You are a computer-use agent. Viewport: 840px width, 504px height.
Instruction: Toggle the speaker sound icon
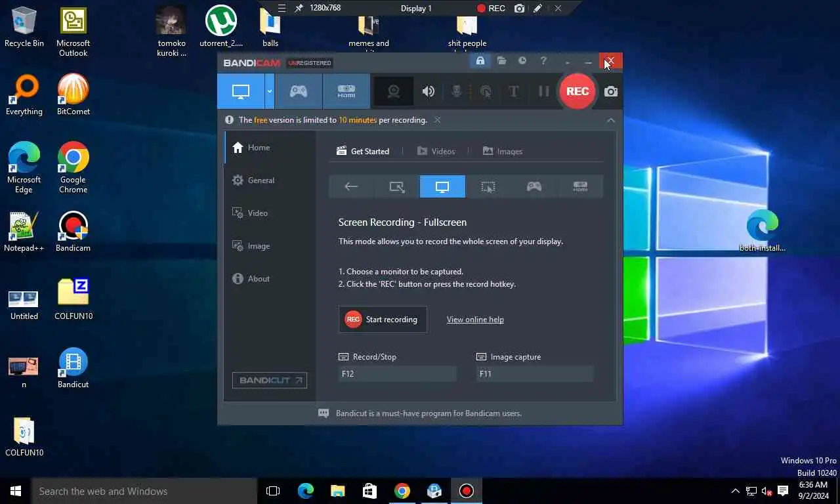pyautogui.click(x=429, y=91)
